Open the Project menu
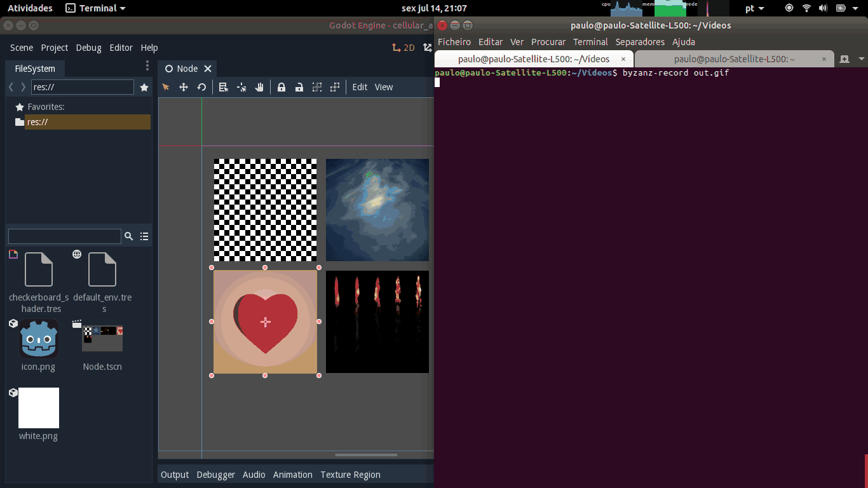The width and height of the screenshot is (868, 488). click(x=55, y=48)
